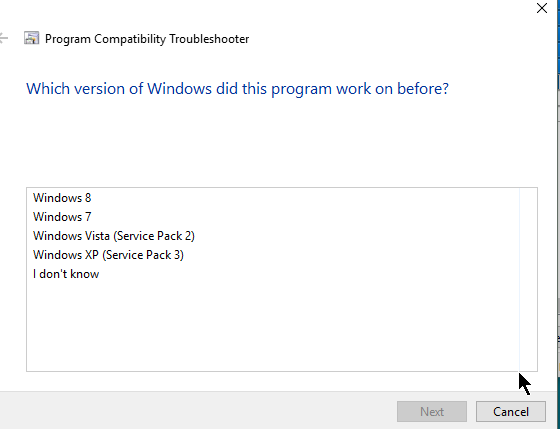Click the background window edge beside the heading
Viewport: 560px width, 429px height.
pyautogui.click(x=559, y=89)
